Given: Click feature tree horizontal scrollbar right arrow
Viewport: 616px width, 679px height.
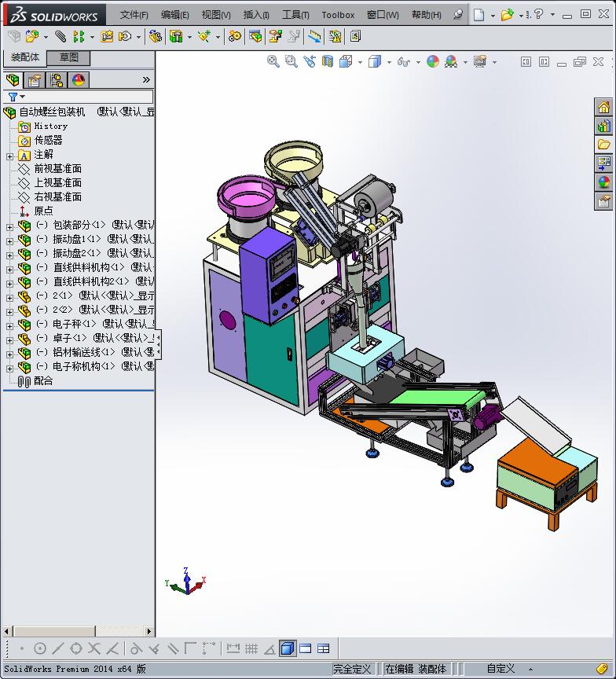Looking at the screenshot, I should (149, 631).
